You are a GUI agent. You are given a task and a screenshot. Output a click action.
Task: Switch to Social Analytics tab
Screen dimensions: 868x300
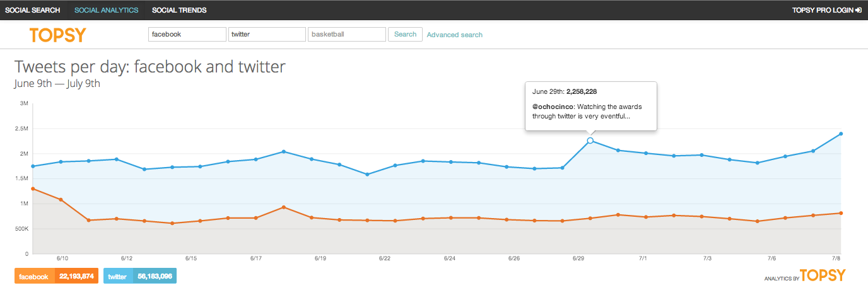tap(106, 10)
